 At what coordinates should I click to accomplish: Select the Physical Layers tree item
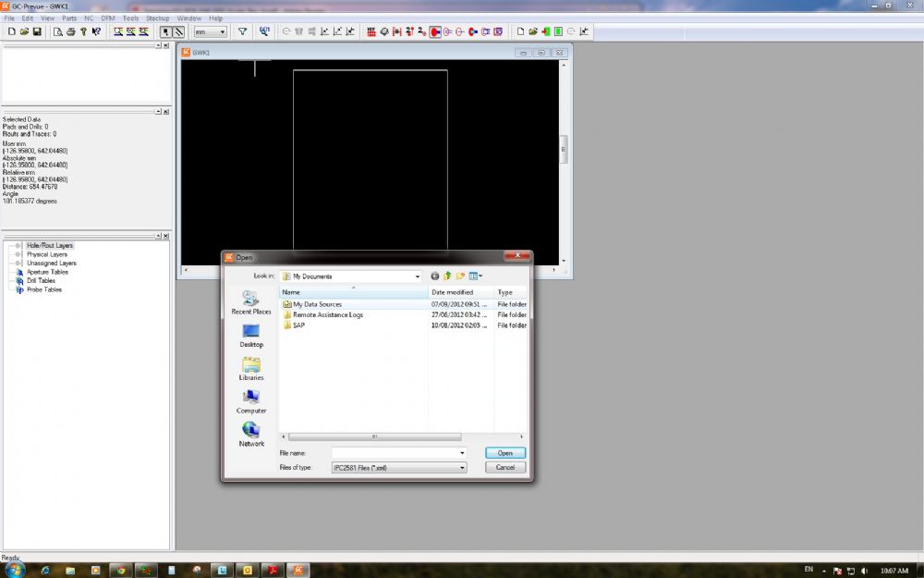(x=46, y=254)
